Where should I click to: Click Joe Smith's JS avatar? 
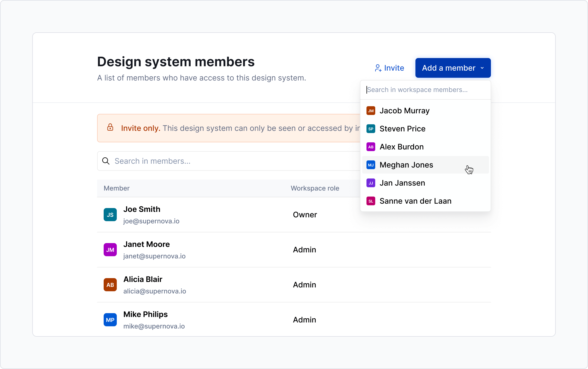(110, 215)
